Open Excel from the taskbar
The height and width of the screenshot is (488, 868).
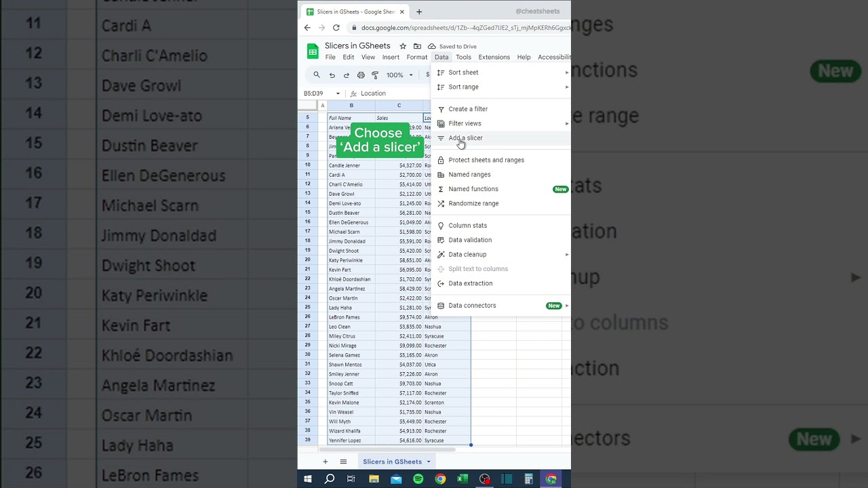(x=462, y=479)
